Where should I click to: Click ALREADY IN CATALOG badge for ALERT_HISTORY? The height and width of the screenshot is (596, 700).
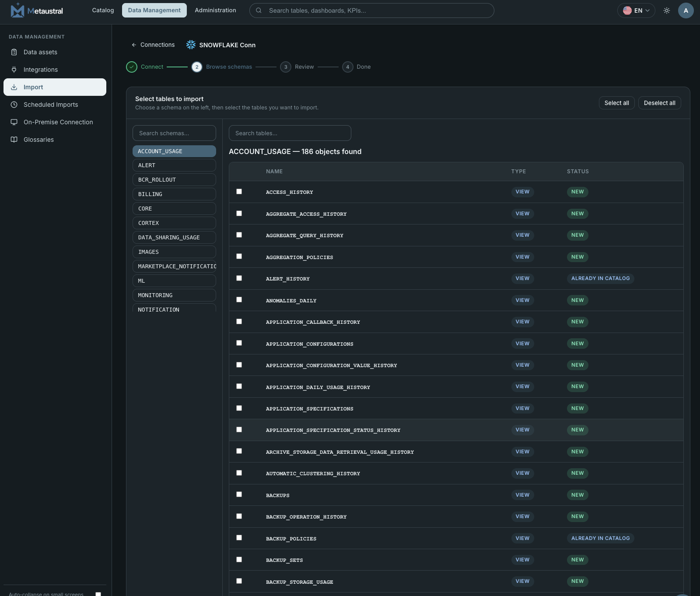(x=600, y=278)
